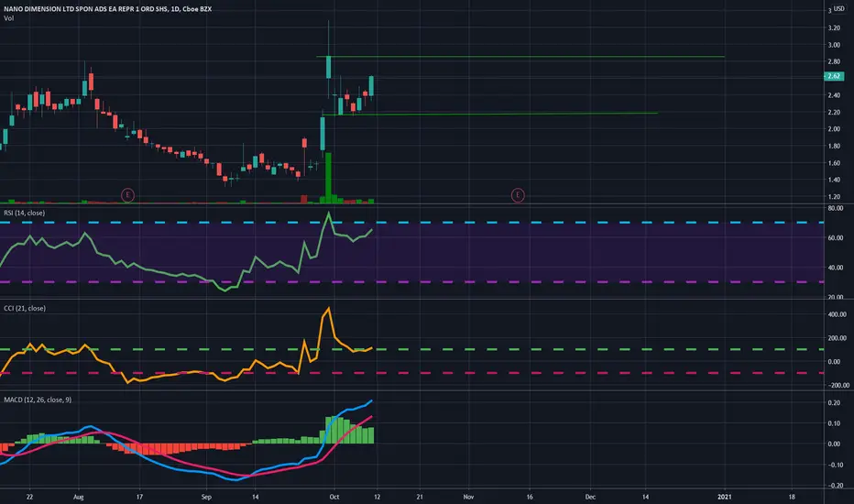Click the 'Oct' label on the time axis
The image size is (854, 504).
pos(334,497)
